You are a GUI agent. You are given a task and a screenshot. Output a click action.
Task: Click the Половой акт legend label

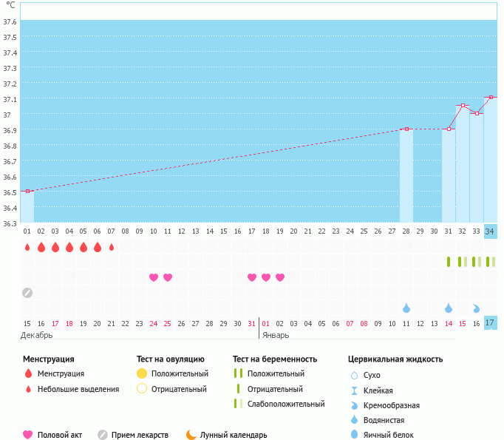coord(61,435)
